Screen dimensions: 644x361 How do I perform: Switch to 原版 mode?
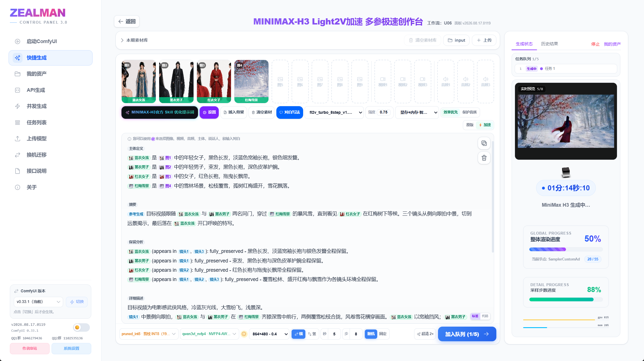coord(470,125)
